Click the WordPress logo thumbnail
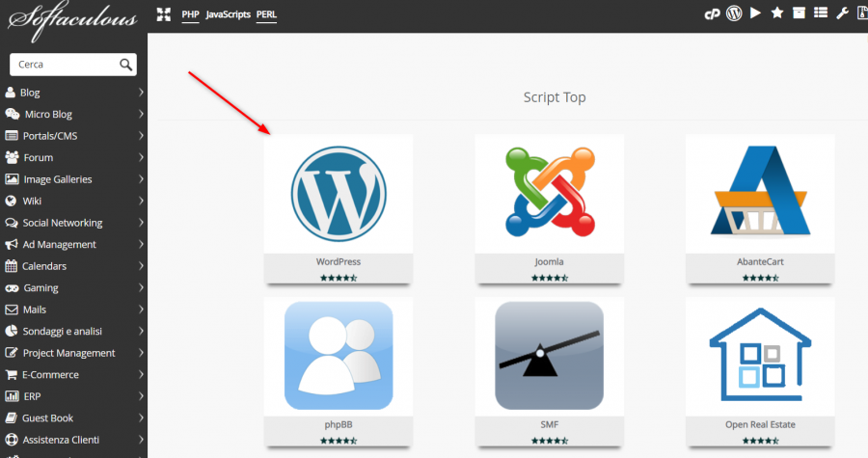Viewport: 868px width, 458px height. pyautogui.click(x=339, y=194)
